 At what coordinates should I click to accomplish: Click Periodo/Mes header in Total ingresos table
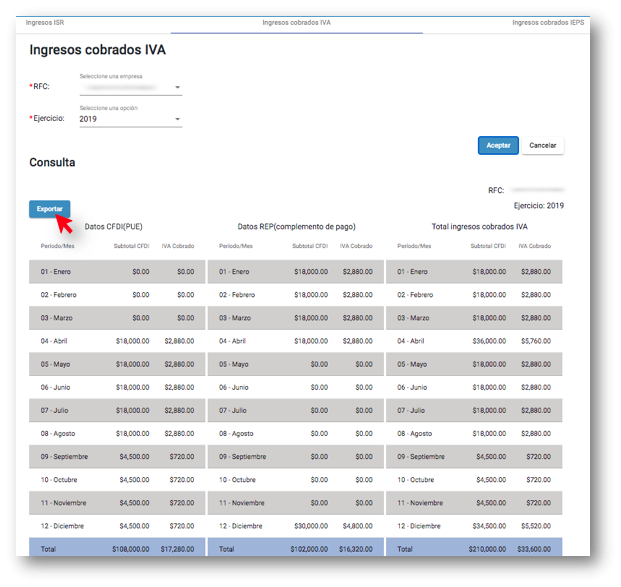[x=414, y=246]
